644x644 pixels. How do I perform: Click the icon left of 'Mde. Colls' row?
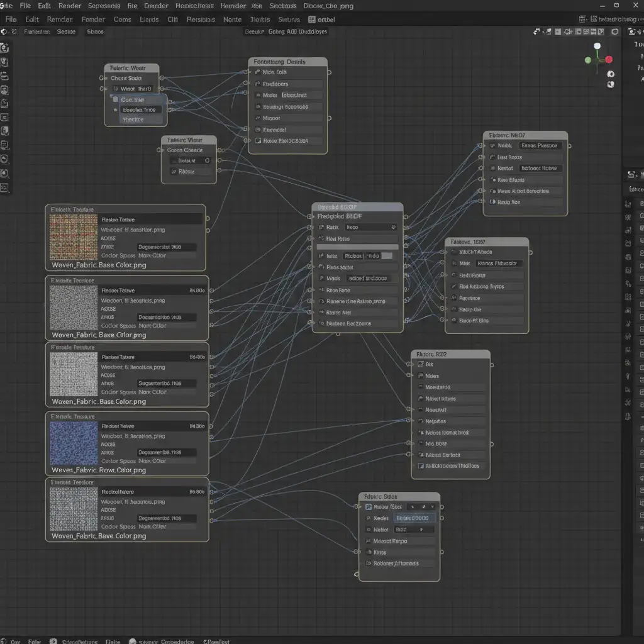click(257, 72)
